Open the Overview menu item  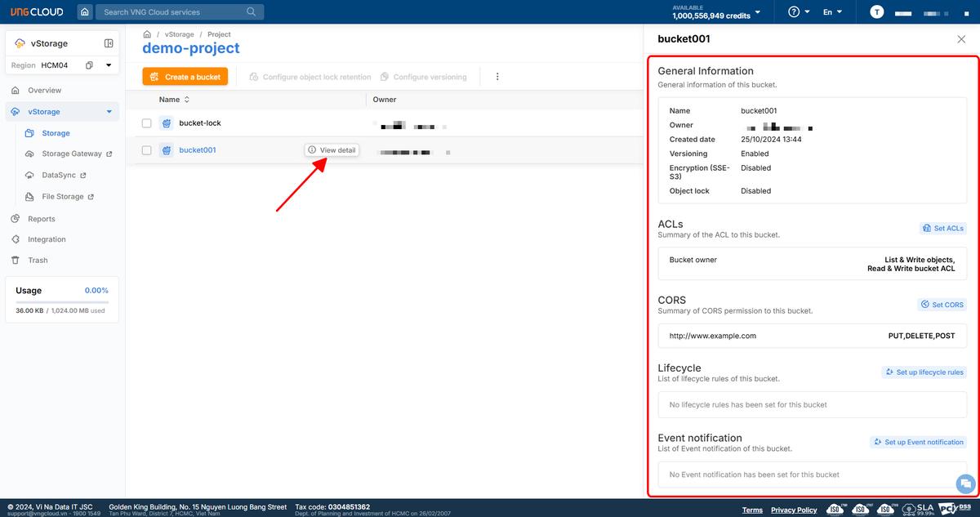pyautogui.click(x=44, y=90)
